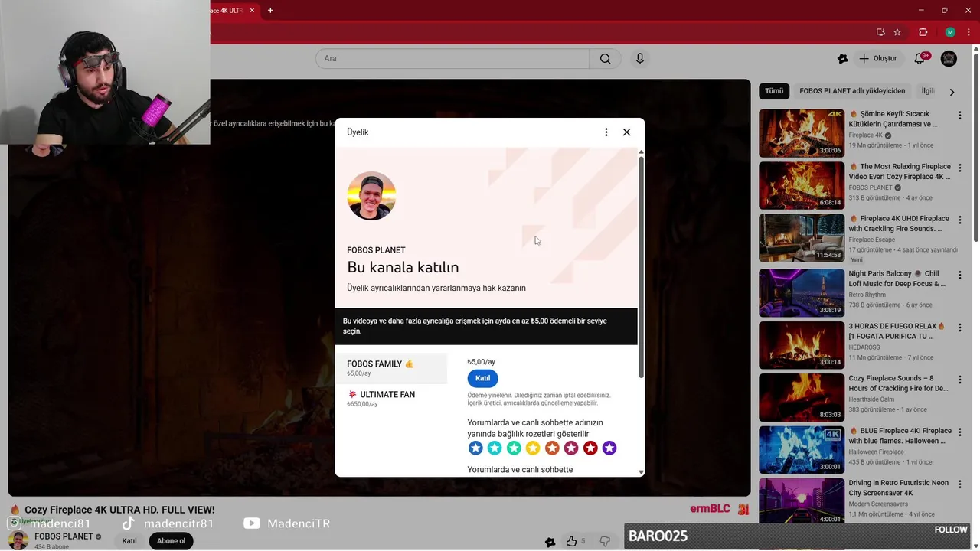Open Şömine Keyfi video thumbnail

[802, 133]
